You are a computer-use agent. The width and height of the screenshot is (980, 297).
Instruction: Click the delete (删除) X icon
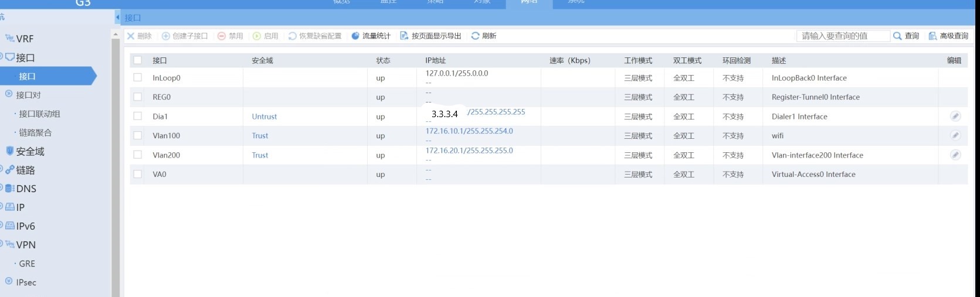pyautogui.click(x=131, y=36)
